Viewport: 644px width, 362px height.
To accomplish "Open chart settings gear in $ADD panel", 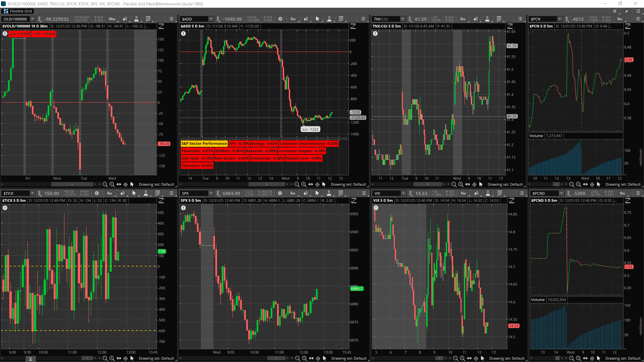I will point(280,19).
